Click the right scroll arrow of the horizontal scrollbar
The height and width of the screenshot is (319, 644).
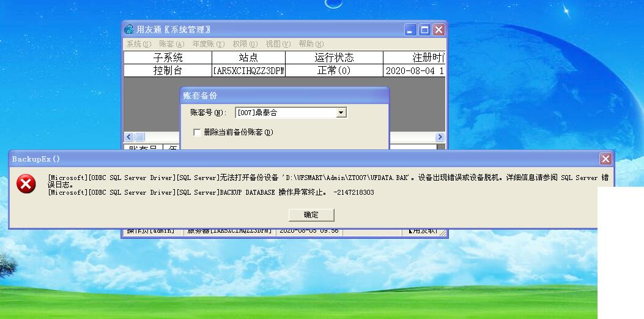coord(440,137)
